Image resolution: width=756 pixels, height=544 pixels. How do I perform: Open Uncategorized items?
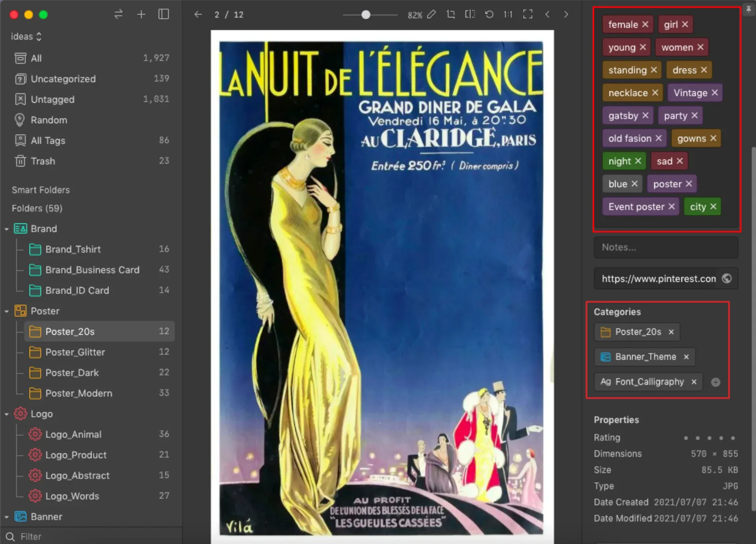pos(92,79)
